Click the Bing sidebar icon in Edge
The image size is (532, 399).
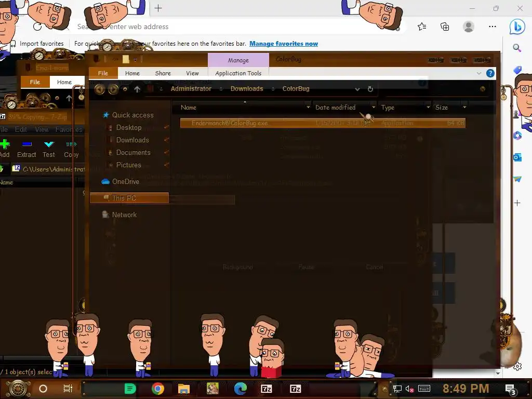point(517,26)
